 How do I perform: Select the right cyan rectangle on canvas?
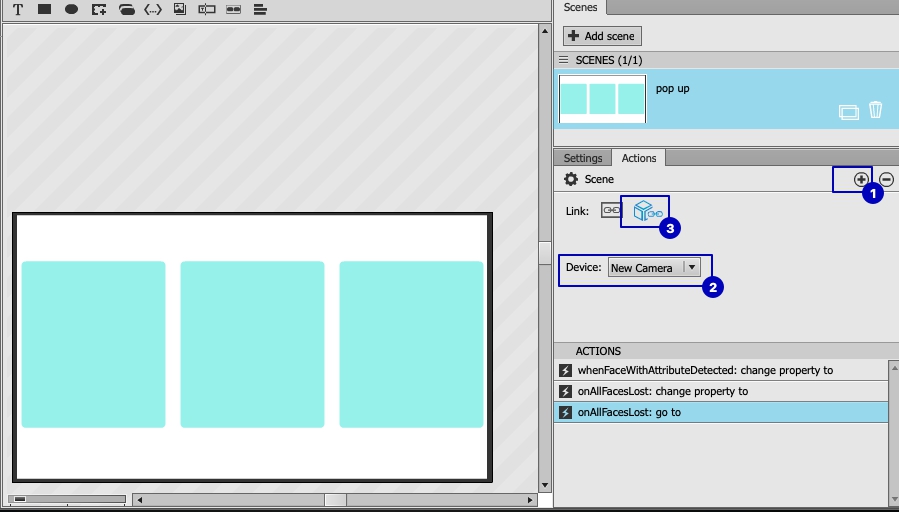click(411, 345)
